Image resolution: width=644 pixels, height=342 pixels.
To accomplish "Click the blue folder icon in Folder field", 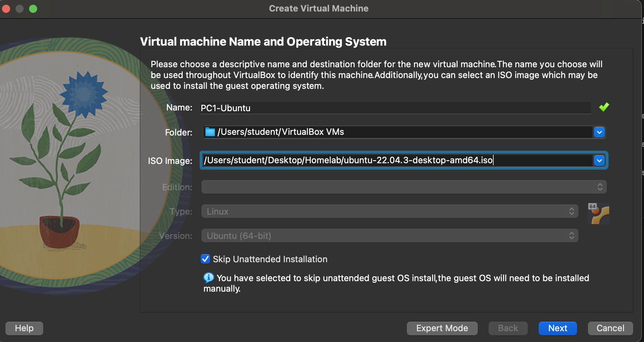I will pyautogui.click(x=210, y=132).
